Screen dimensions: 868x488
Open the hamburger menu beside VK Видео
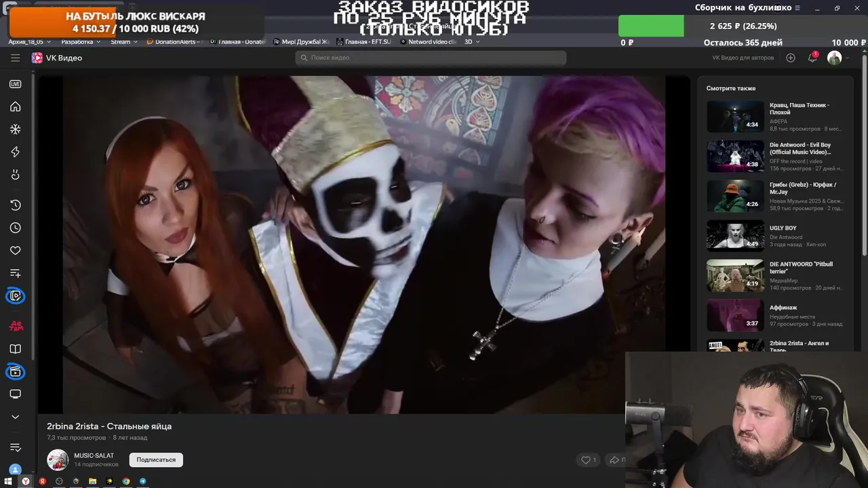click(15, 58)
